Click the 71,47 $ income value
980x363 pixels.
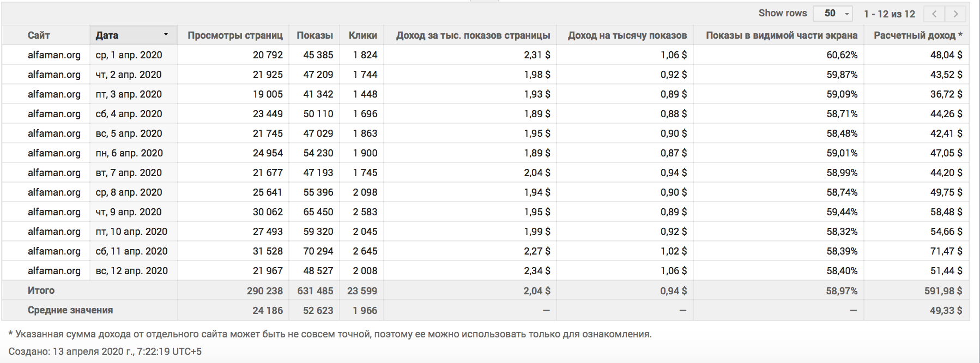coord(946,251)
